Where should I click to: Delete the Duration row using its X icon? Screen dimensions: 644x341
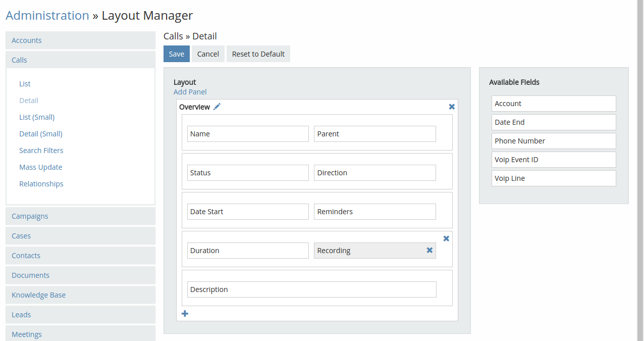pyautogui.click(x=446, y=238)
